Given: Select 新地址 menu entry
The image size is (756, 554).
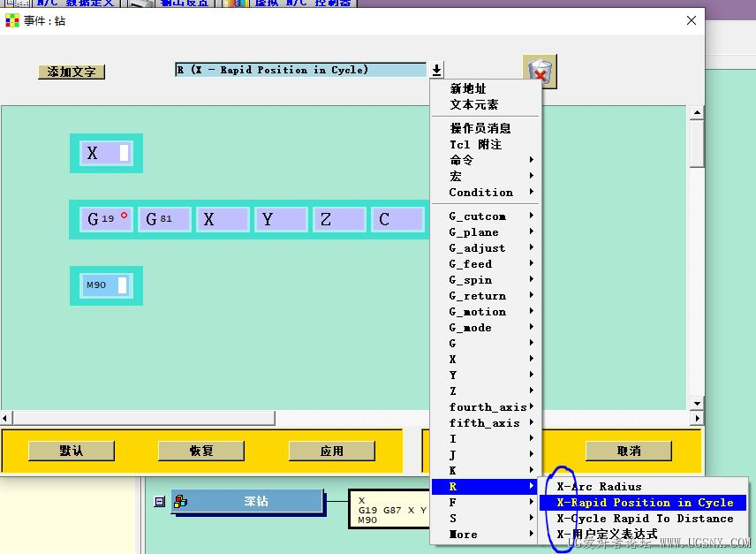Looking at the screenshot, I should tap(486, 88).
